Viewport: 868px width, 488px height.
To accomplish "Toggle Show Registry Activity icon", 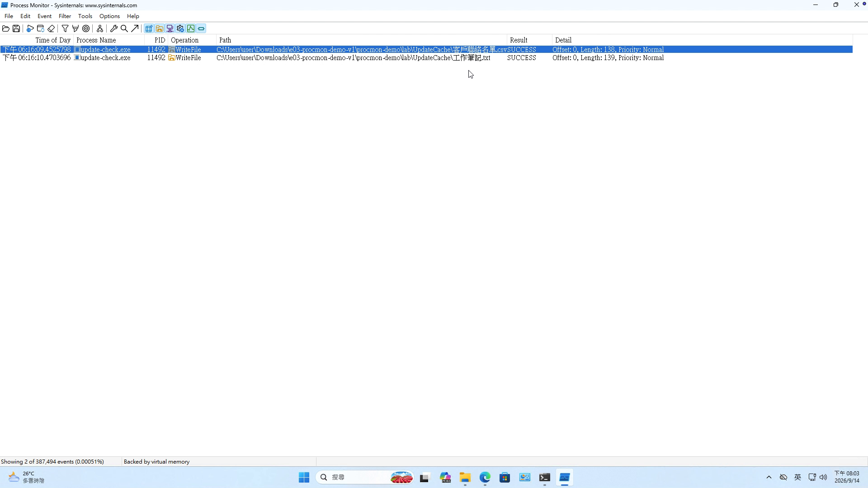I will click(149, 28).
